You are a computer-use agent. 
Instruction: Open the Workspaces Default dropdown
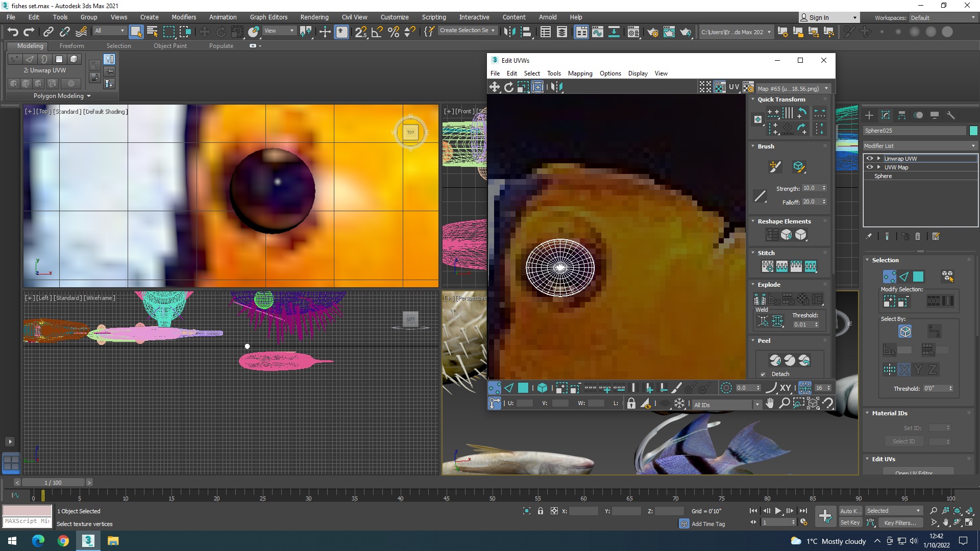943,18
